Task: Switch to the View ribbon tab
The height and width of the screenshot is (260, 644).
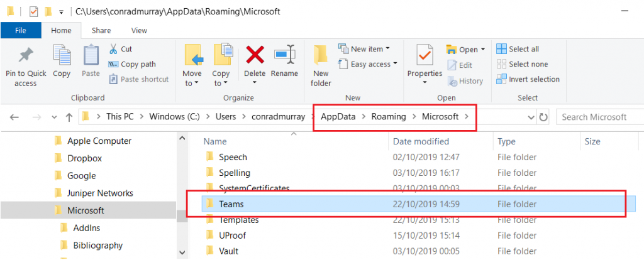Action: point(139,30)
